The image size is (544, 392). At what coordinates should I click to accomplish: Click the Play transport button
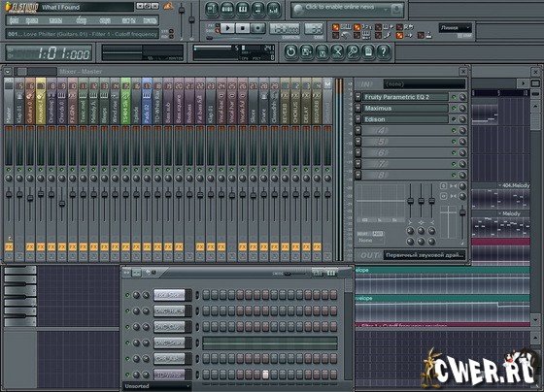[227, 28]
